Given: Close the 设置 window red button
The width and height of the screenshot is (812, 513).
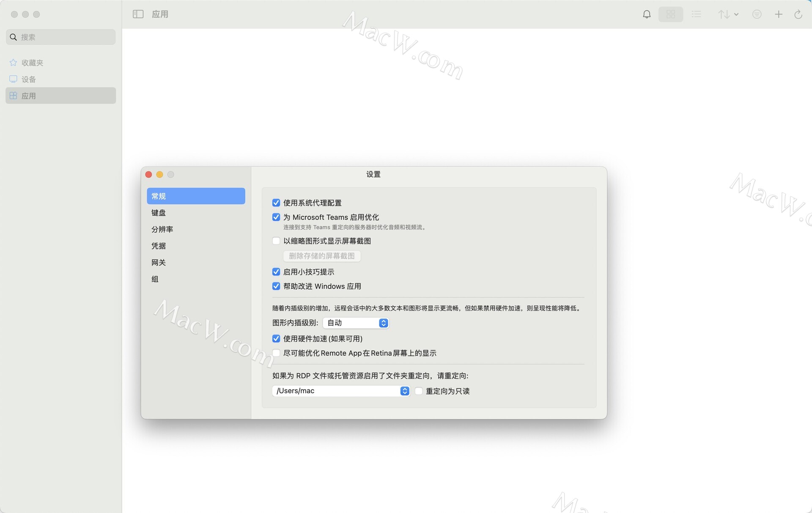Looking at the screenshot, I should 148,175.
